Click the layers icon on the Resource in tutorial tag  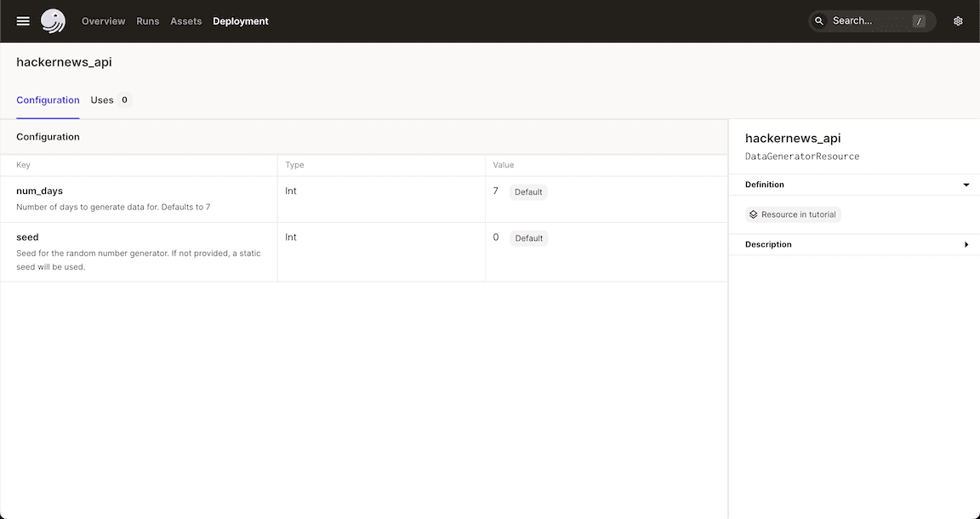coord(753,214)
